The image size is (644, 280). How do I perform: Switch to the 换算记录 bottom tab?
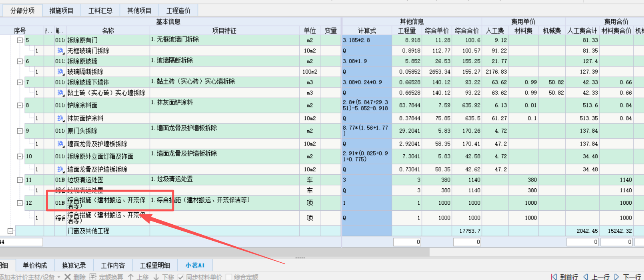[74, 265]
